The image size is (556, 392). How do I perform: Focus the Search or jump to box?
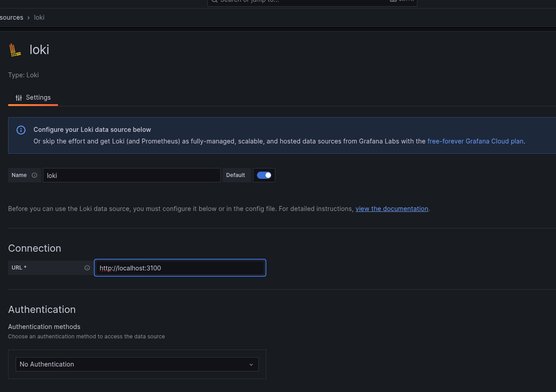pyautogui.click(x=312, y=2)
